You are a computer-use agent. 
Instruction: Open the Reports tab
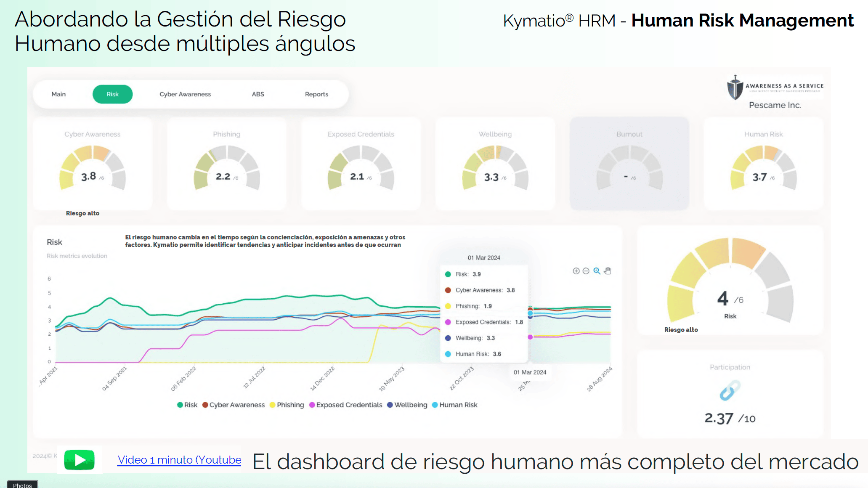[x=316, y=94]
